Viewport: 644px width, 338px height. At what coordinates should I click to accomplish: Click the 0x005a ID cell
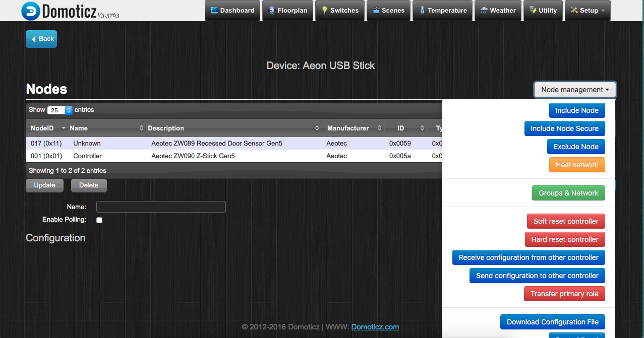click(x=400, y=156)
